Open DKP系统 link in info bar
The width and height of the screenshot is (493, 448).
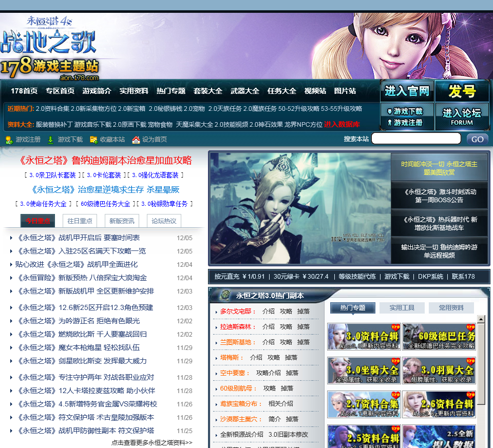(430, 277)
